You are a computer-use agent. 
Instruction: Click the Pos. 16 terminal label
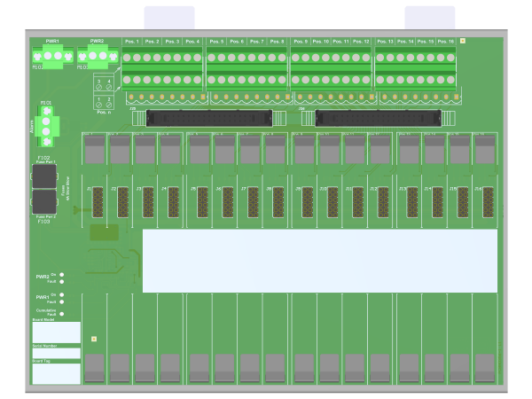tap(445, 42)
